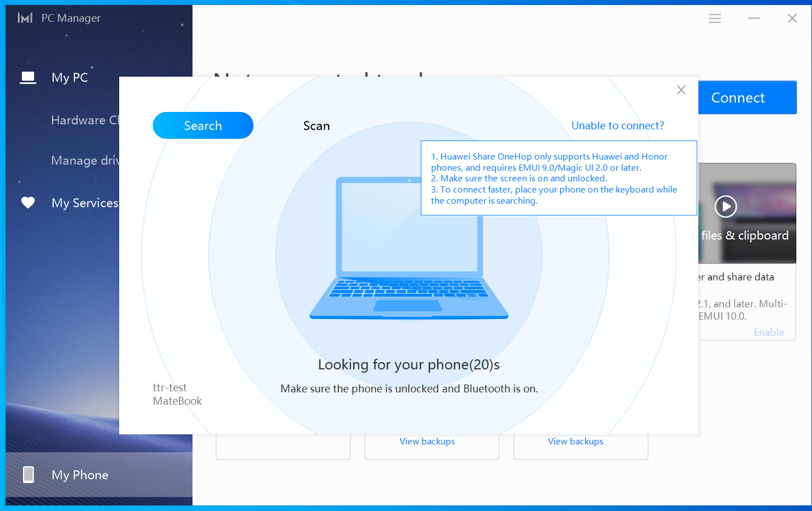Viewport: 812px width, 511px height.
Task: Open the Unable to connect? help link
Action: click(617, 126)
